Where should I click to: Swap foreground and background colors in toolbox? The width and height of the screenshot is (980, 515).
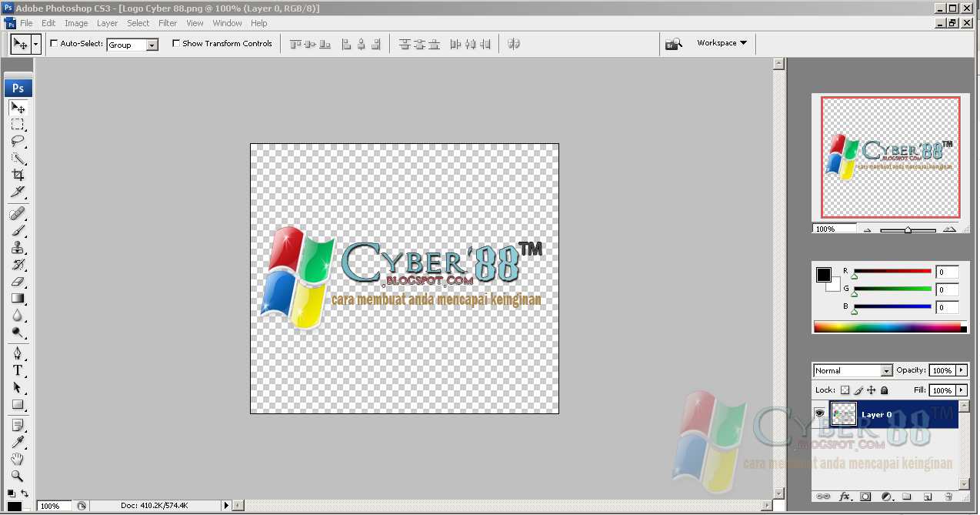pos(25,493)
